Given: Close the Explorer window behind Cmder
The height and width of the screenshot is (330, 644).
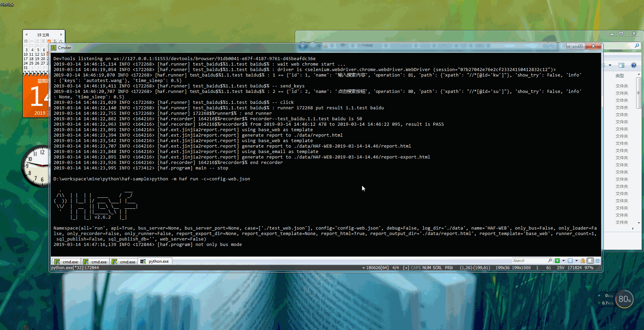Looking at the screenshot, I should point(634,33).
